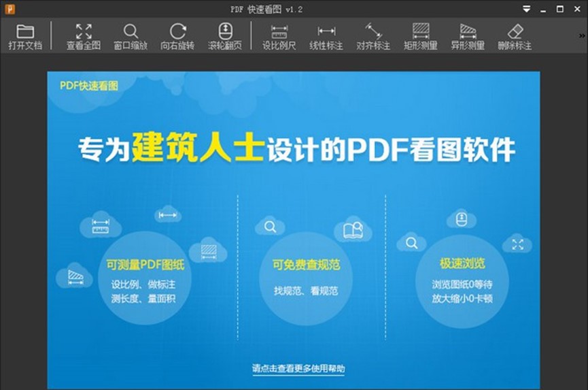Viewport: 588px width, 390px height.
Task: Click the 放大缩小0卡顿 text
Action: tap(462, 298)
